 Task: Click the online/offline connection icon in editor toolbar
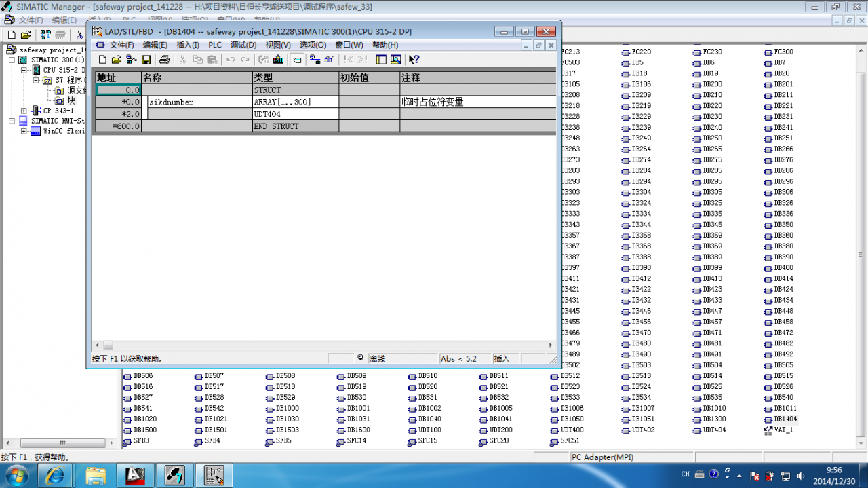tap(315, 60)
